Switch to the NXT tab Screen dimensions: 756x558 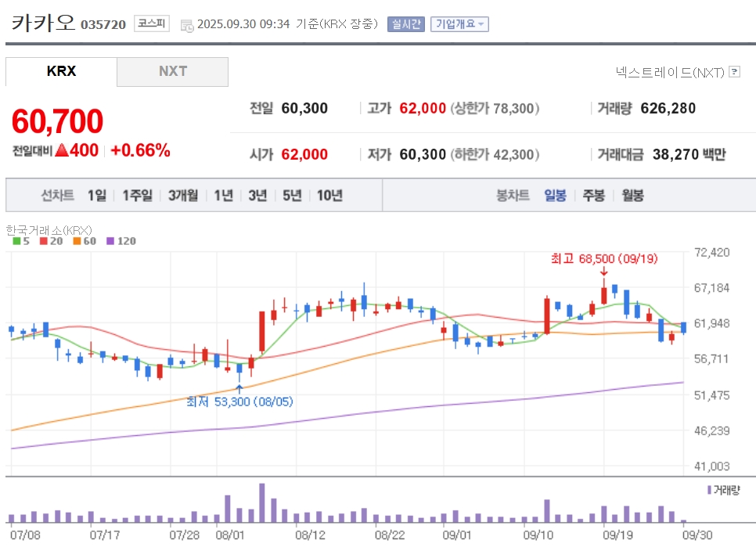[173, 71]
